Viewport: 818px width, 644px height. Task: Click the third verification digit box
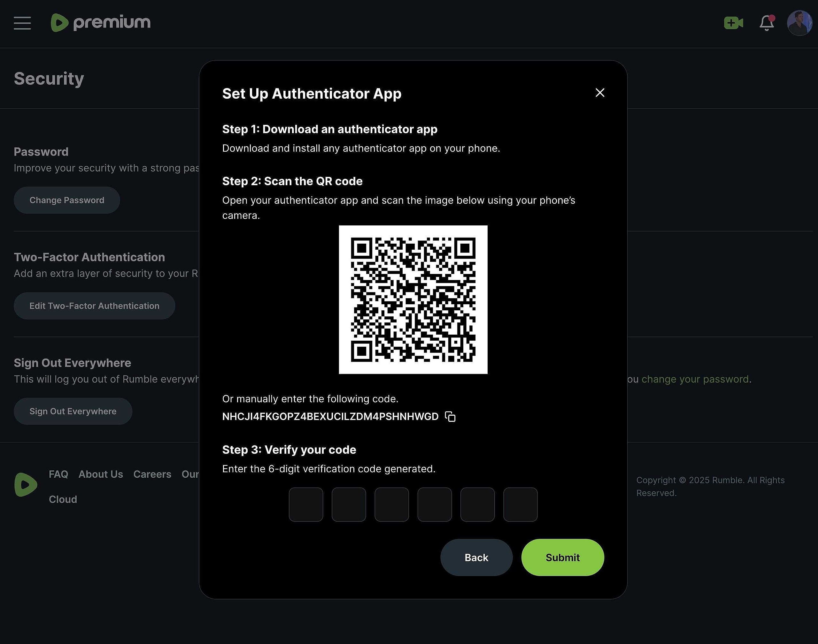click(x=391, y=504)
